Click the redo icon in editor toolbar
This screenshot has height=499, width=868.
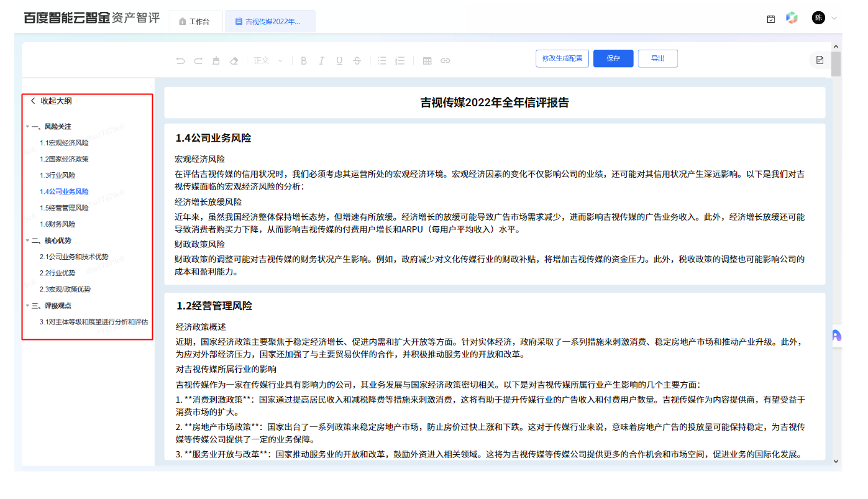[x=198, y=60]
